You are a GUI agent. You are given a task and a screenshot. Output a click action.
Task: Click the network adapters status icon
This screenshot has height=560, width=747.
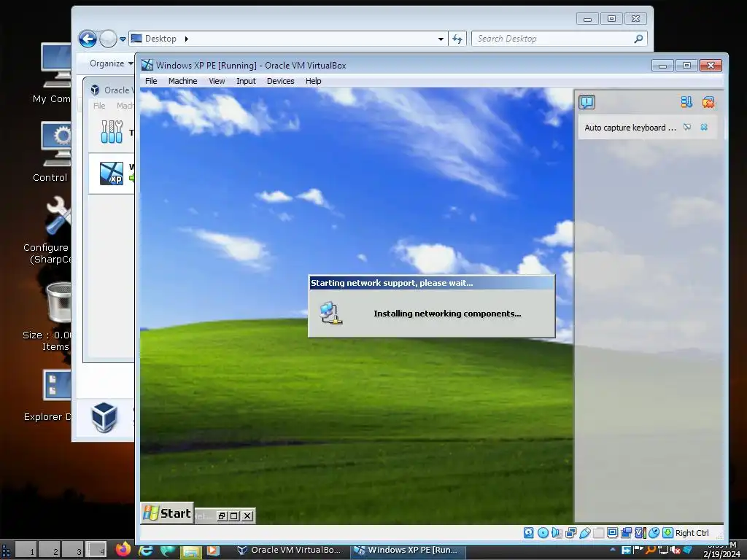(570, 533)
